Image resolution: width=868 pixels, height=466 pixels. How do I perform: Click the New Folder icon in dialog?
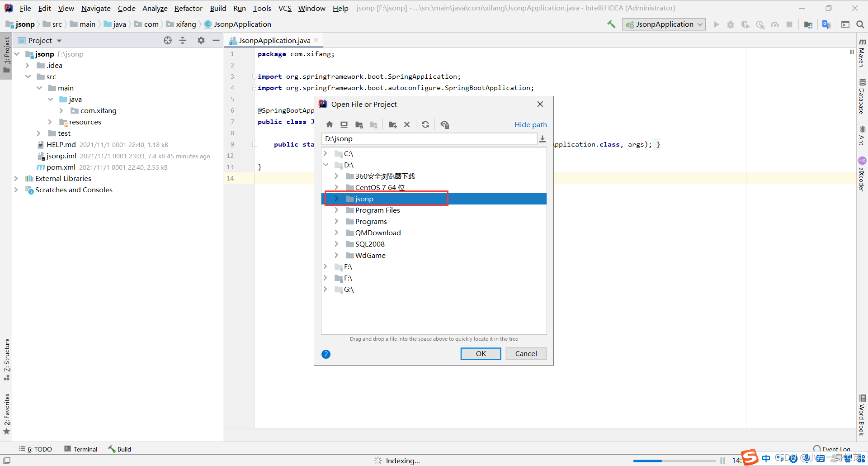(392, 124)
